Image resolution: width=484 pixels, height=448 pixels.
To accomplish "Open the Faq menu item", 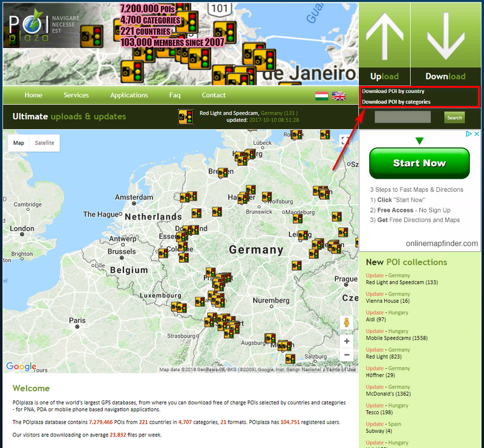I will tap(175, 95).
